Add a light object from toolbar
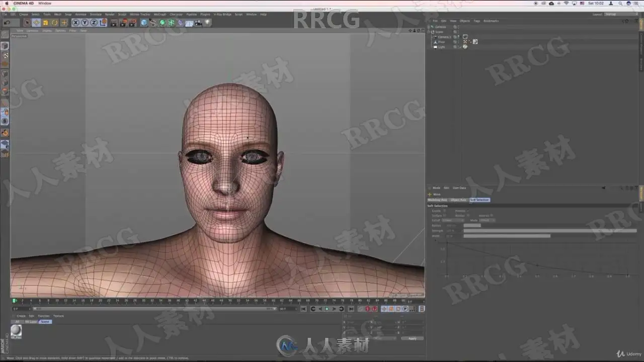Screen dimensions: 644x362 [207, 23]
